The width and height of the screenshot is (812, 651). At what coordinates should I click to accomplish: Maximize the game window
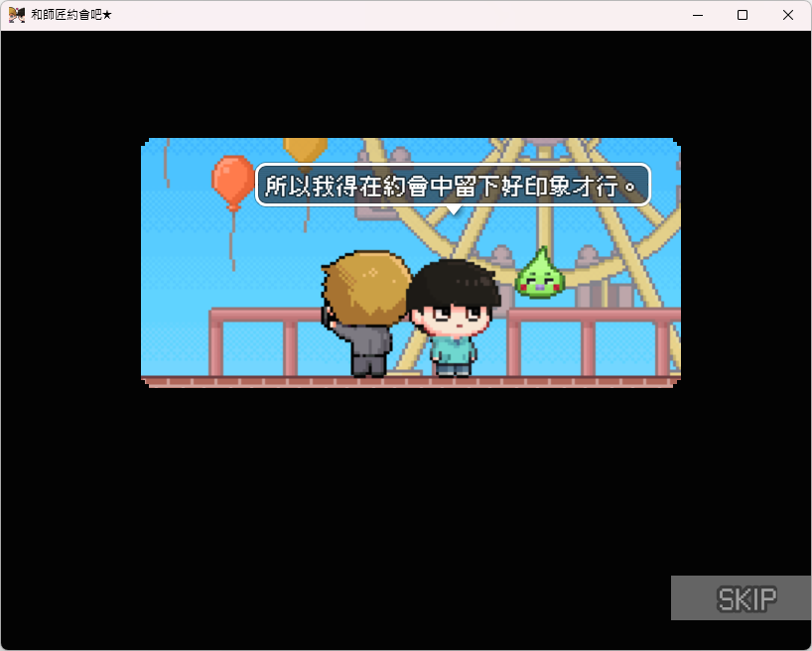743,15
